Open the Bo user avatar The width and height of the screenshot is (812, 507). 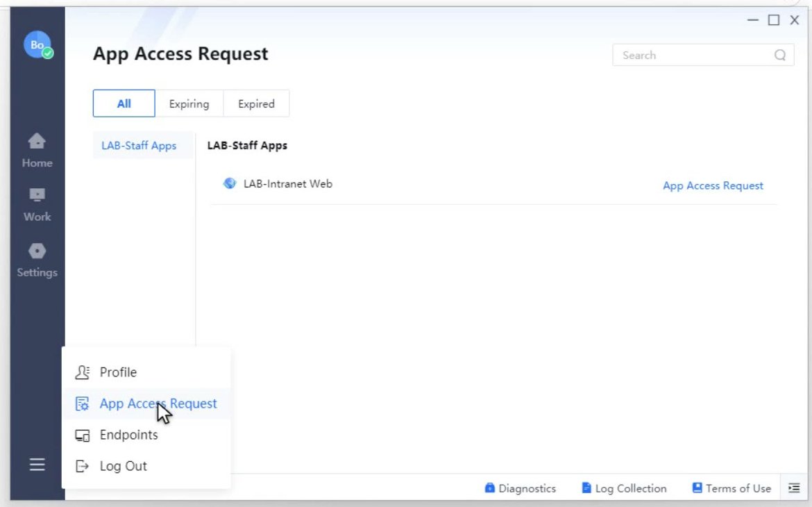coord(37,44)
